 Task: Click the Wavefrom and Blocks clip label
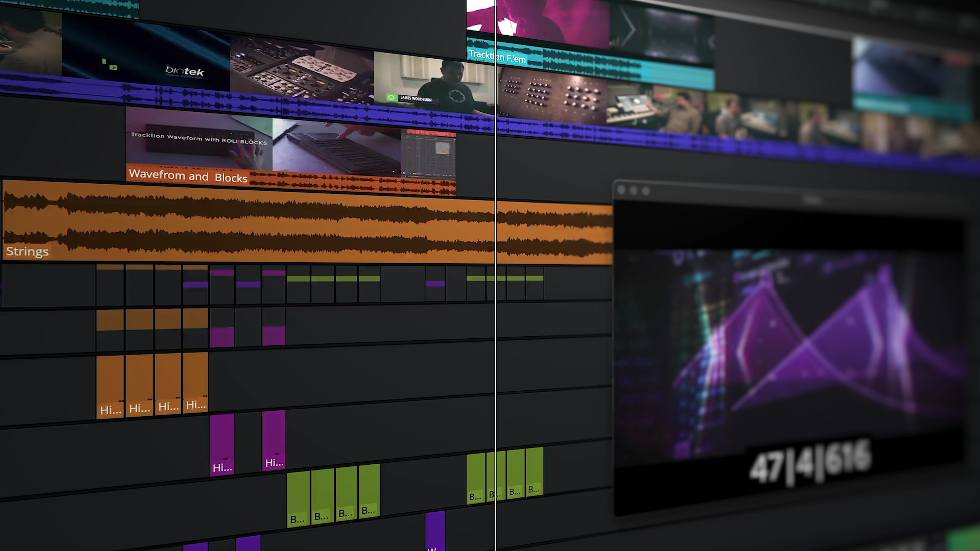[188, 176]
